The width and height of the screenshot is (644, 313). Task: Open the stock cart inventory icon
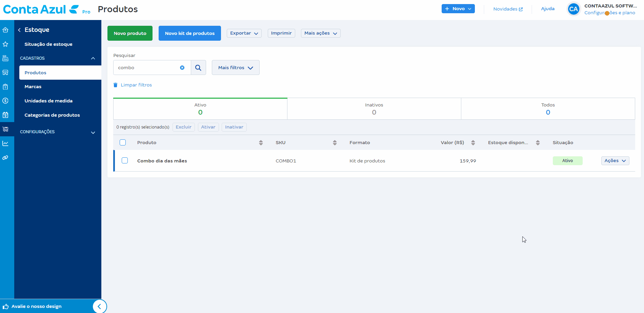coord(5,129)
